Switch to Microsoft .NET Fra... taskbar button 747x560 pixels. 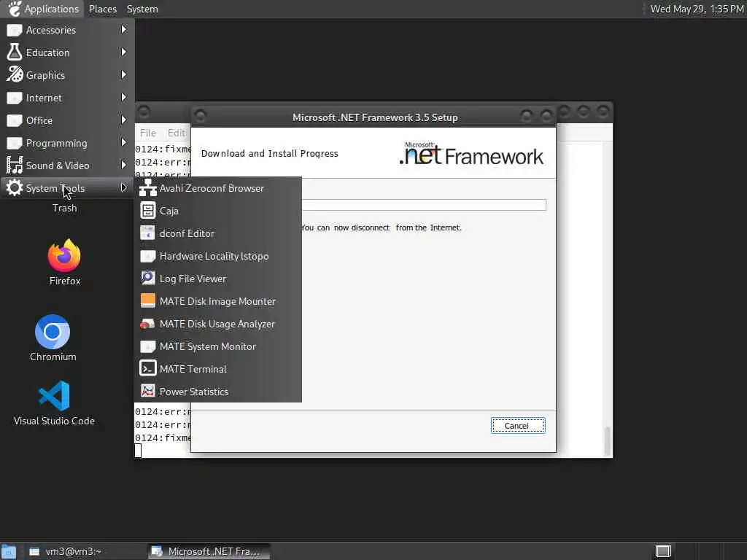point(209,551)
